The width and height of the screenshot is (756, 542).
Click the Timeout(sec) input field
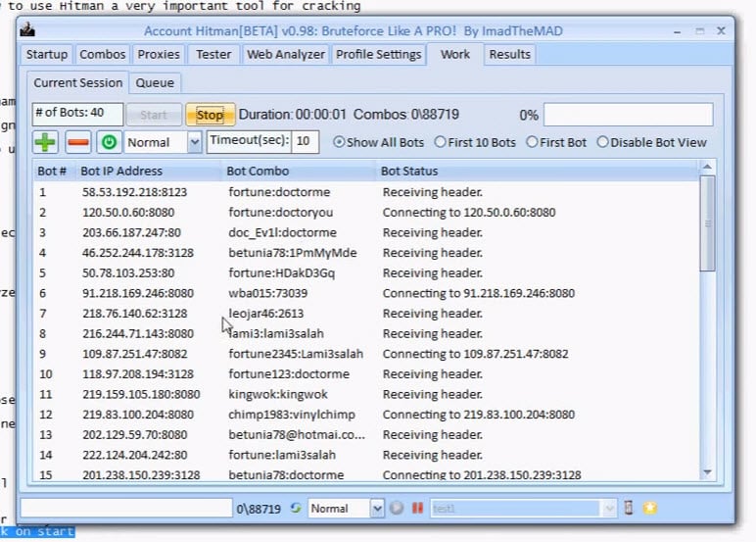click(306, 141)
